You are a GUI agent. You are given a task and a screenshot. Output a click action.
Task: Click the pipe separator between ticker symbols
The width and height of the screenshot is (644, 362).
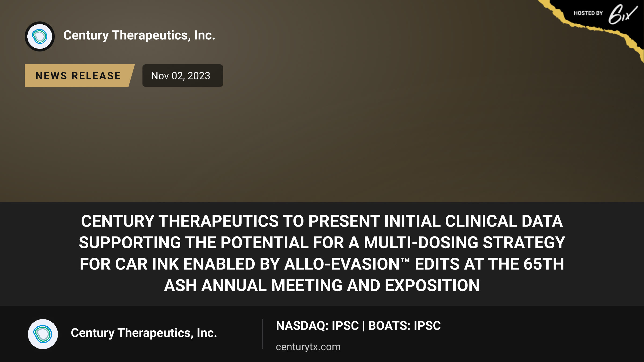click(364, 326)
